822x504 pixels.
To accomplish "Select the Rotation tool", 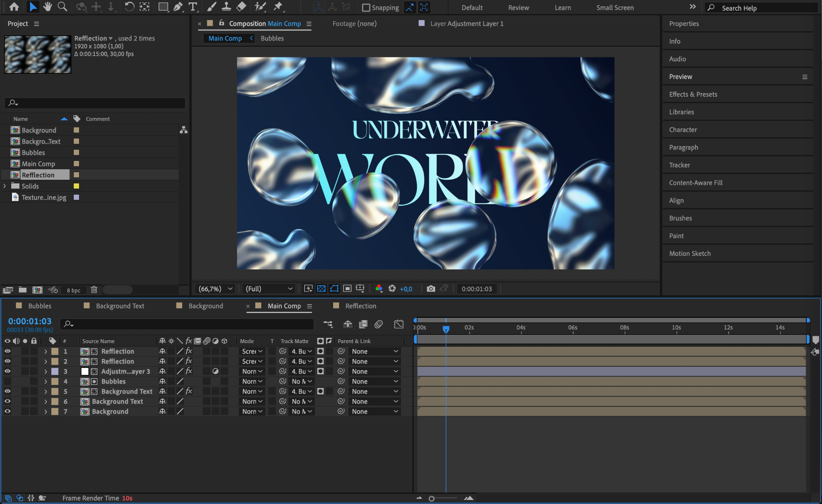I will (129, 7).
